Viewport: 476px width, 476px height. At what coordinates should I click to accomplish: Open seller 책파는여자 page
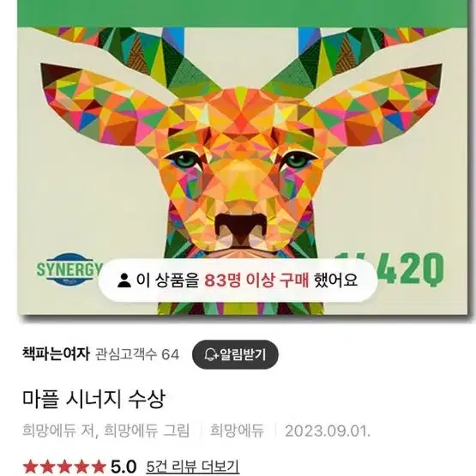pyautogui.click(x=56, y=354)
